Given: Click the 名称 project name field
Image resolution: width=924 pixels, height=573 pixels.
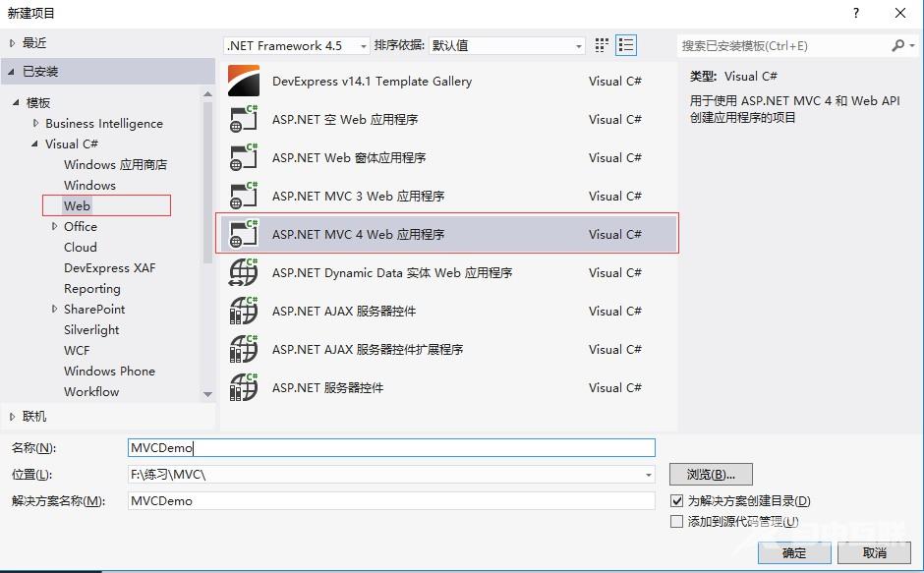Looking at the screenshot, I should coord(391,448).
